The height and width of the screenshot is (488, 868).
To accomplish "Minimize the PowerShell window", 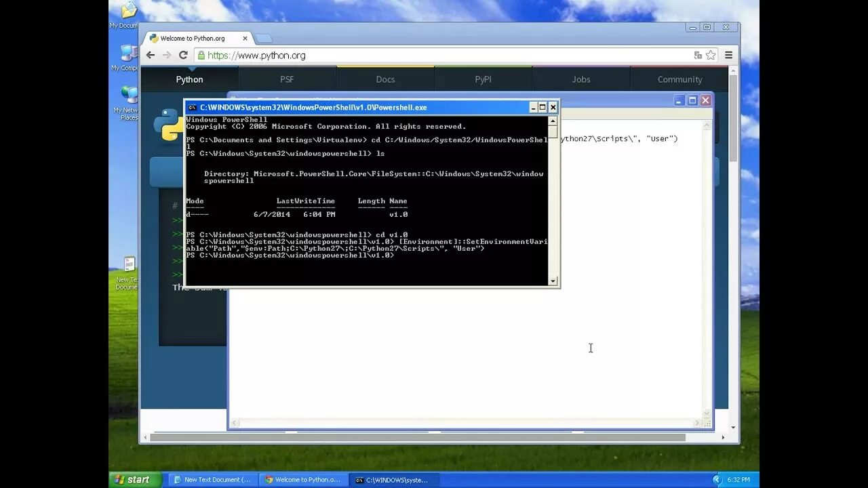I will (533, 107).
